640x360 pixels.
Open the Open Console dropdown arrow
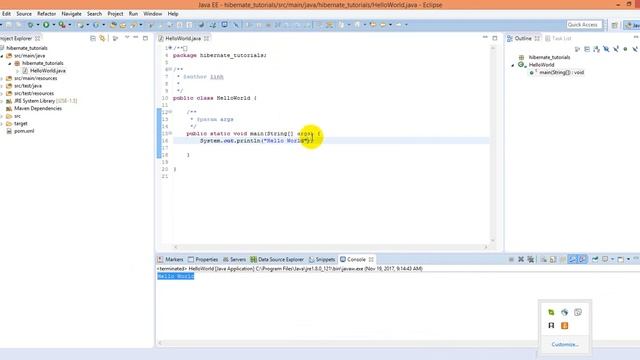point(628,260)
